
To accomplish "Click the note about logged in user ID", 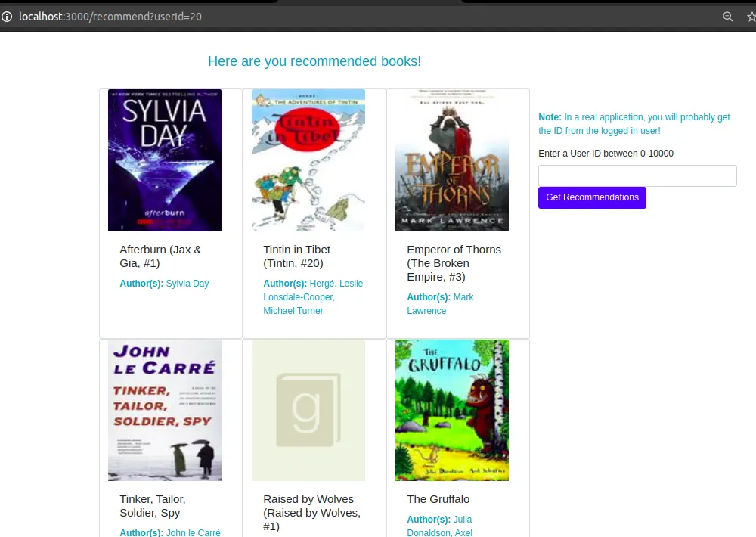I will coord(634,123).
